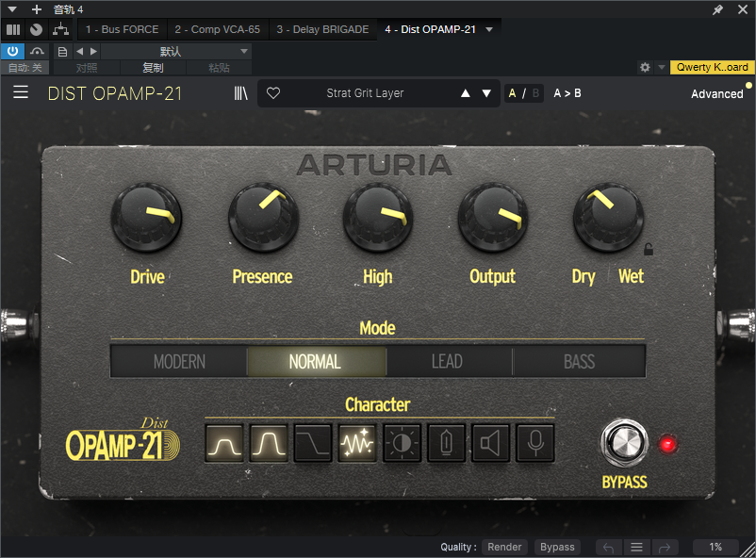Favorite the preset with the heart icon
The height and width of the screenshot is (558, 756).
tap(273, 93)
